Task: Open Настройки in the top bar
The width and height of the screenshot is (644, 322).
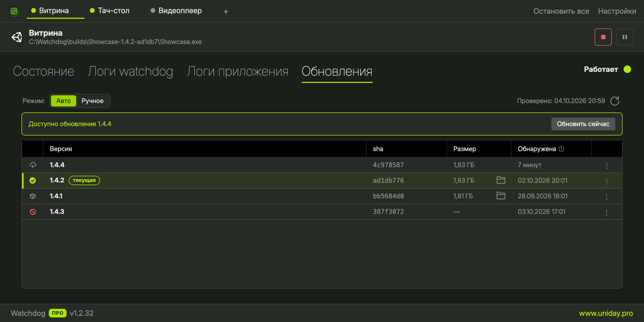Action: pos(617,11)
